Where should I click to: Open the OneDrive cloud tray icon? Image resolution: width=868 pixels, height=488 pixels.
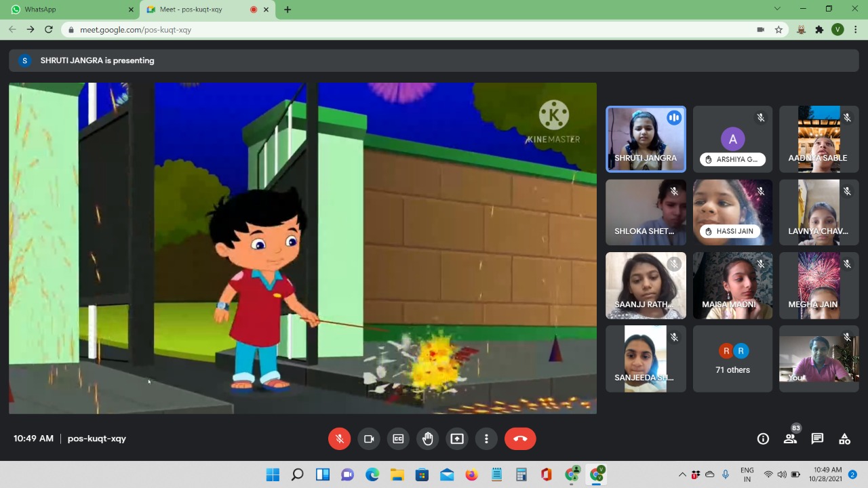[709, 474]
